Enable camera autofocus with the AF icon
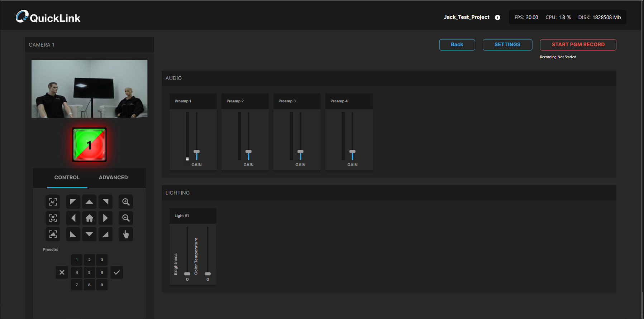The image size is (644, 319). point(53,202)
